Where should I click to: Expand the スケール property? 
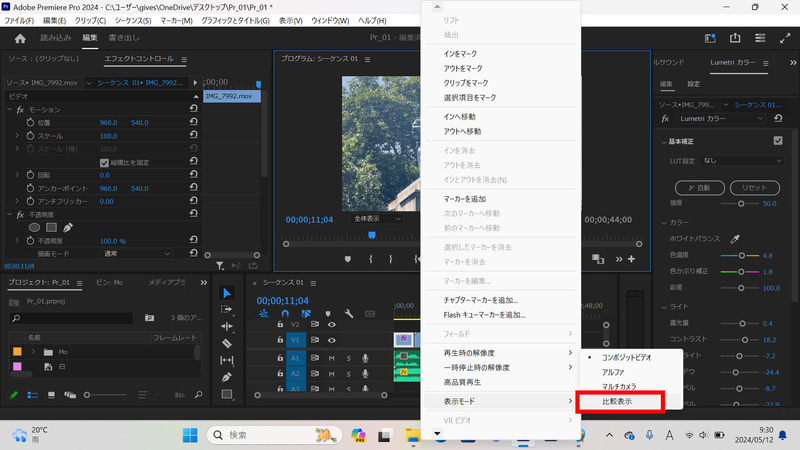click(x=17, y=136)
